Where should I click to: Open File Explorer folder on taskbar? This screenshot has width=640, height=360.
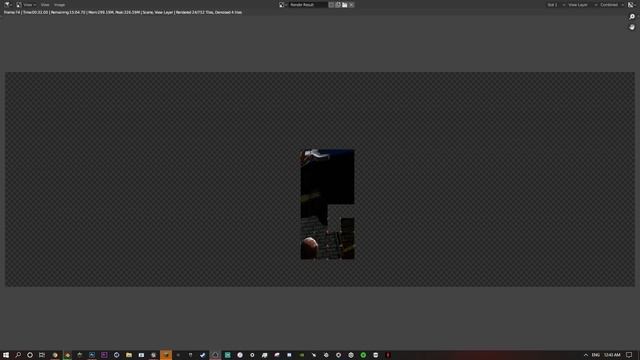(x=129, y=355)
